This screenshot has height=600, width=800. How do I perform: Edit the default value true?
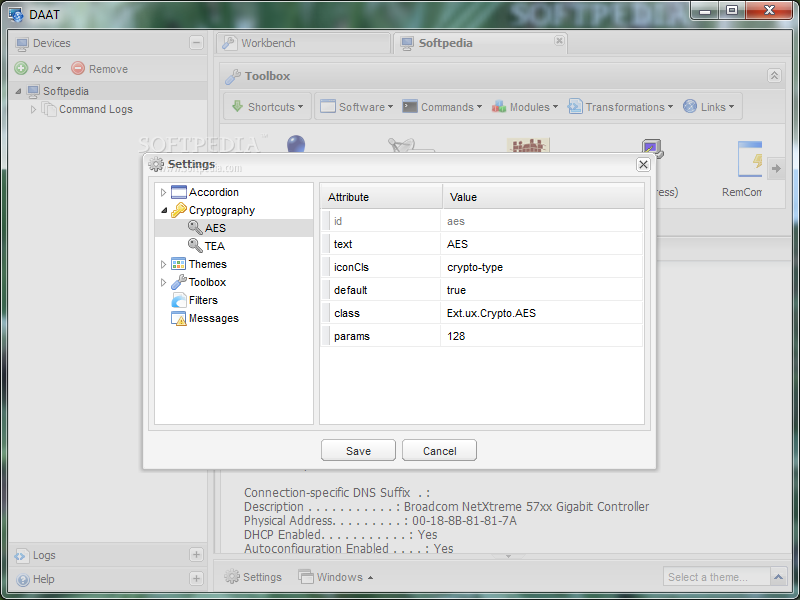pos(541,290)
